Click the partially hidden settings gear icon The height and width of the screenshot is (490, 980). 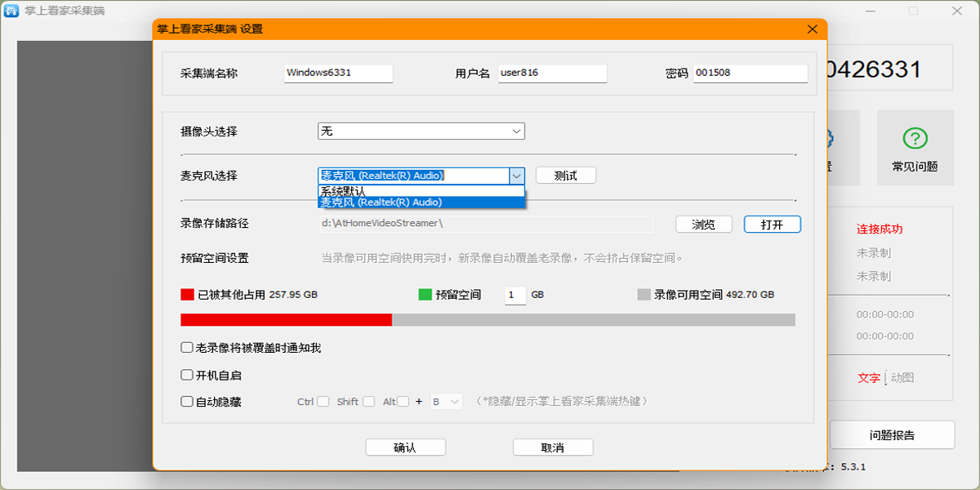click(830, 138)
